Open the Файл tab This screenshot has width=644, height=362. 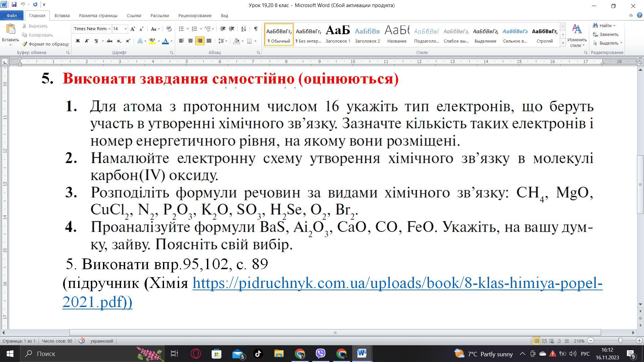pos(12,15)
